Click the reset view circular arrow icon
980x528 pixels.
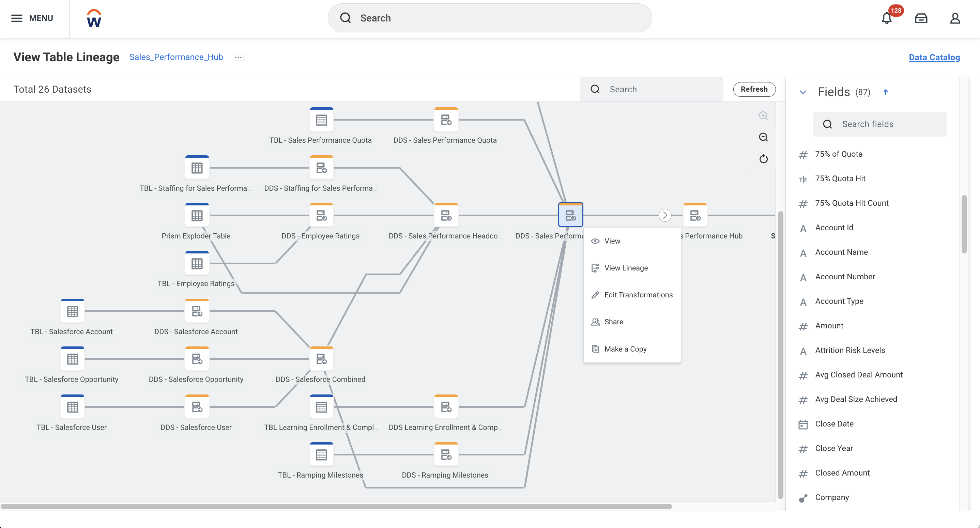pos(763,159)
